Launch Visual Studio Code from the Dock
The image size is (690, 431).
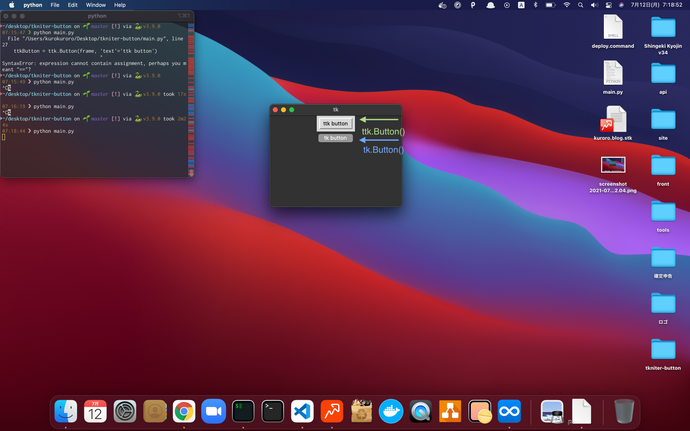click(x=302, y=411)
